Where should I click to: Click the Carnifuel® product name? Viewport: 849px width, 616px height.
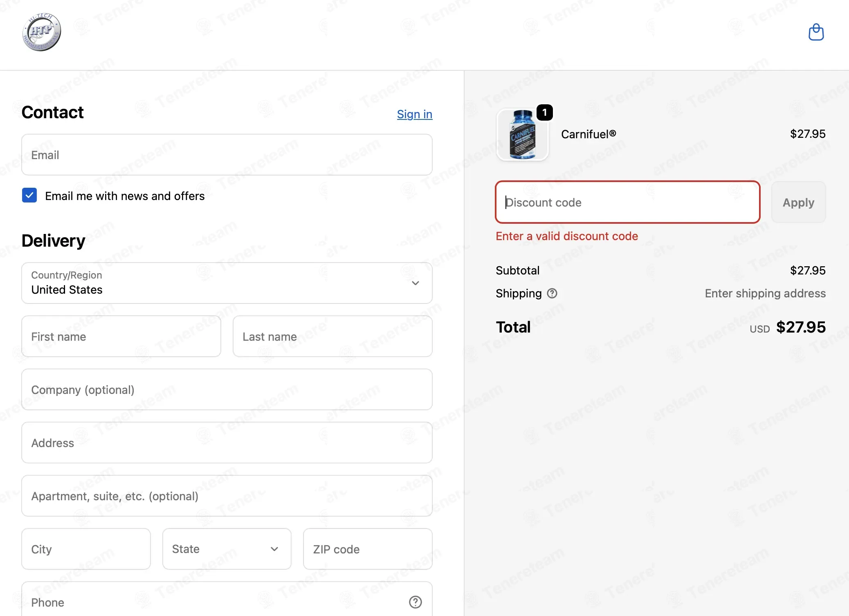588,134
